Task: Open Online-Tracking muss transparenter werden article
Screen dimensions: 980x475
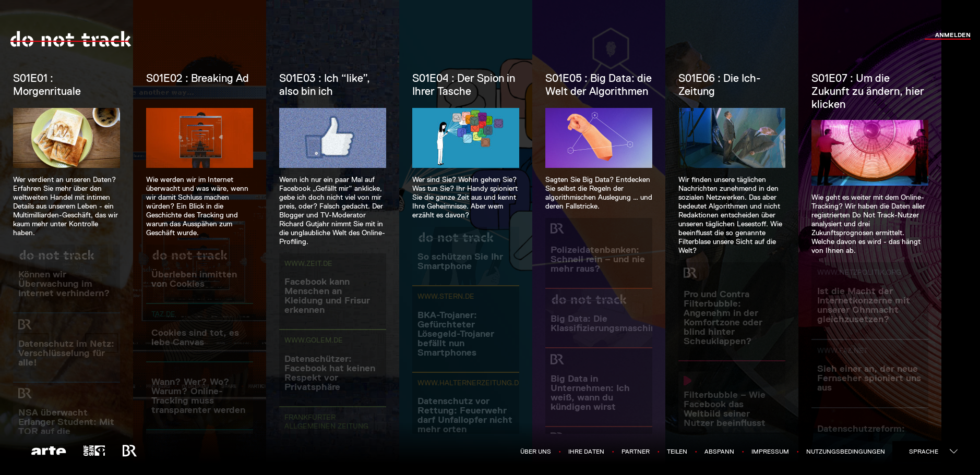Action: coord(198,396)
